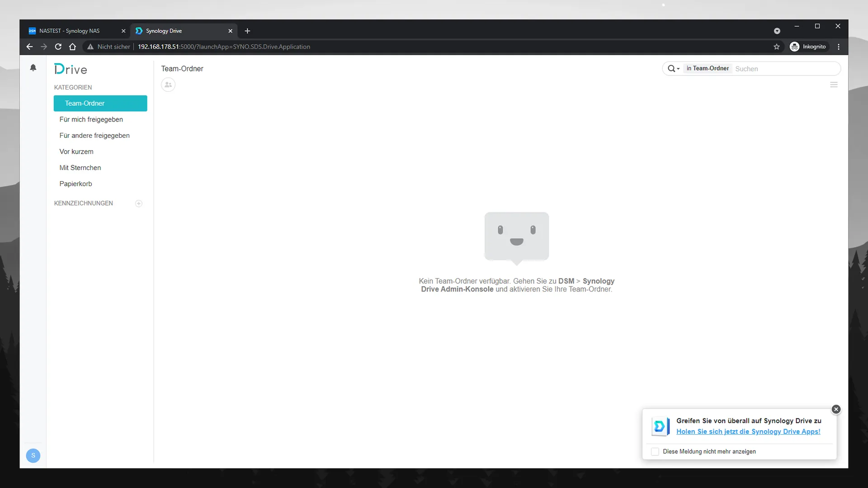Click the Suchen search input field
This screenshot has width=868, height=488.
point(786,69)
